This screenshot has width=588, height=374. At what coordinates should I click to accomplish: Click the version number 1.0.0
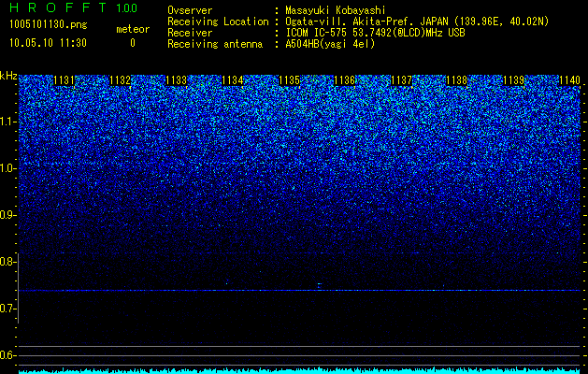(127, 8)
